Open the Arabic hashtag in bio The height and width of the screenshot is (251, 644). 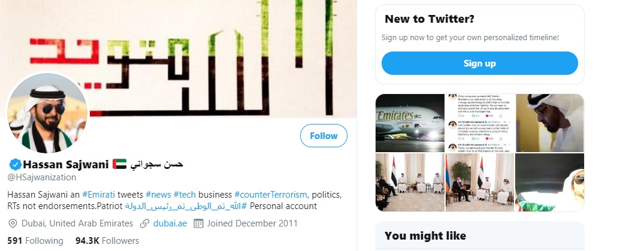coord(186,207)
